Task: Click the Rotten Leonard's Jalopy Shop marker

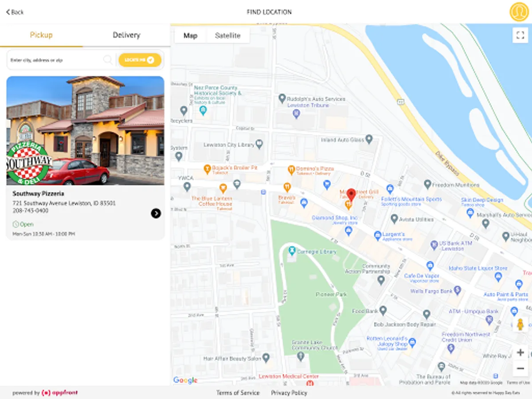Action: [412, 342]
